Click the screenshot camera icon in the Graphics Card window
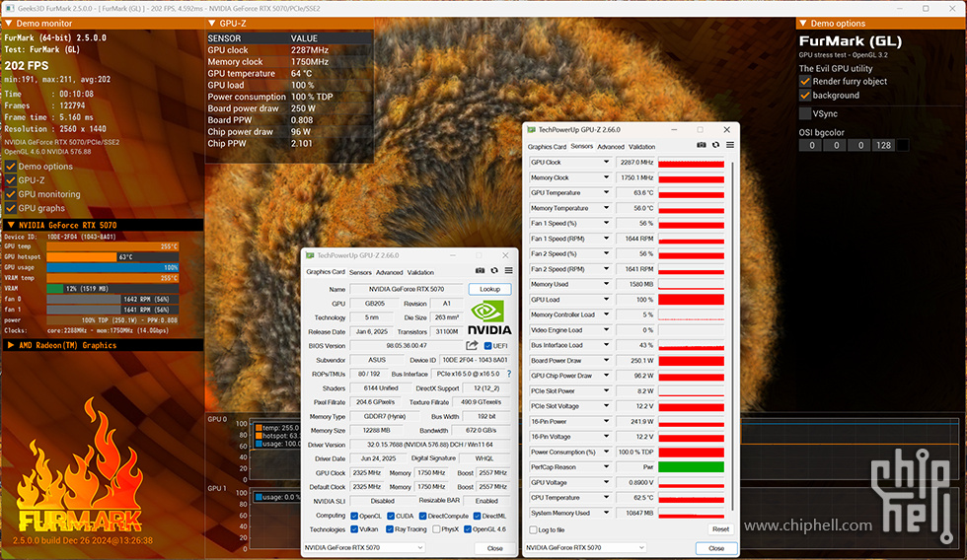 click(x=481, y=270)
